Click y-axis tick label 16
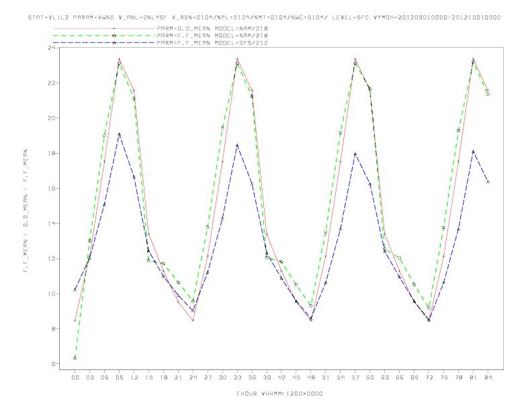Image resolution: width=532 pixels, height=411 pixels. (x=52, y=188)
